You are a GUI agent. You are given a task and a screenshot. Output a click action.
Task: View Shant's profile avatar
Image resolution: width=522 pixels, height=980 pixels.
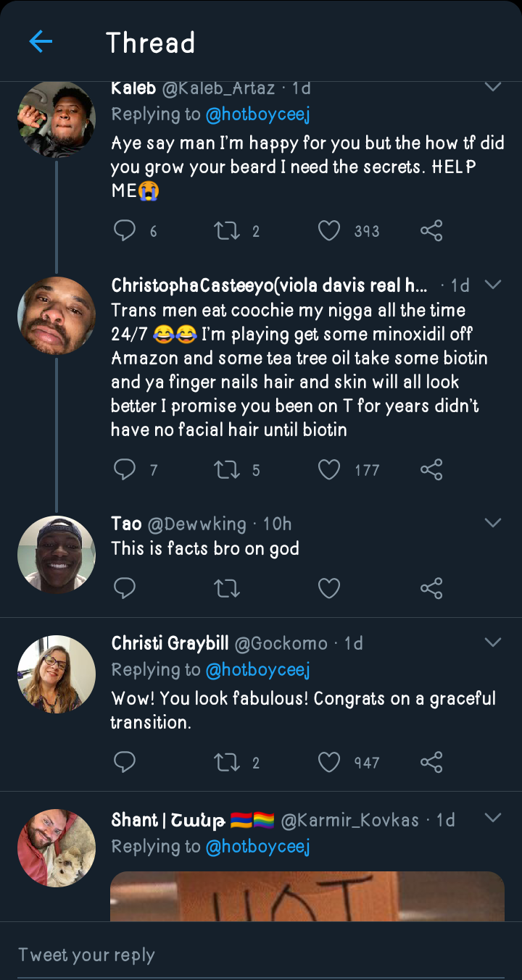tap(57, 848)
